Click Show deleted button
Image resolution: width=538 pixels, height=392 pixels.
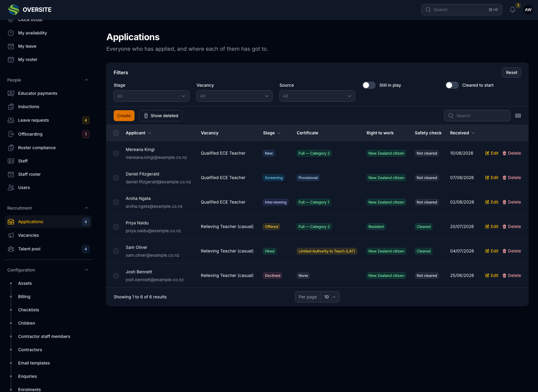tap(160, 116)
